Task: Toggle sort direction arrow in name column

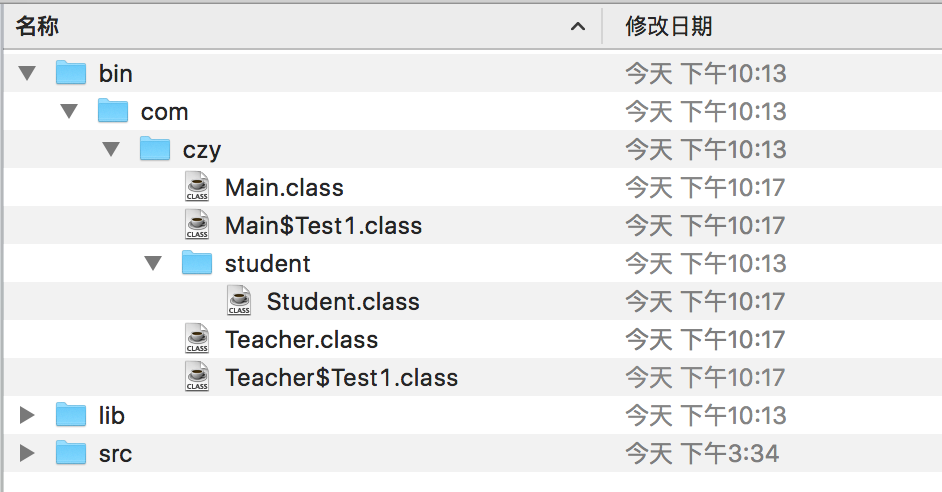Action: click(578, 26)
